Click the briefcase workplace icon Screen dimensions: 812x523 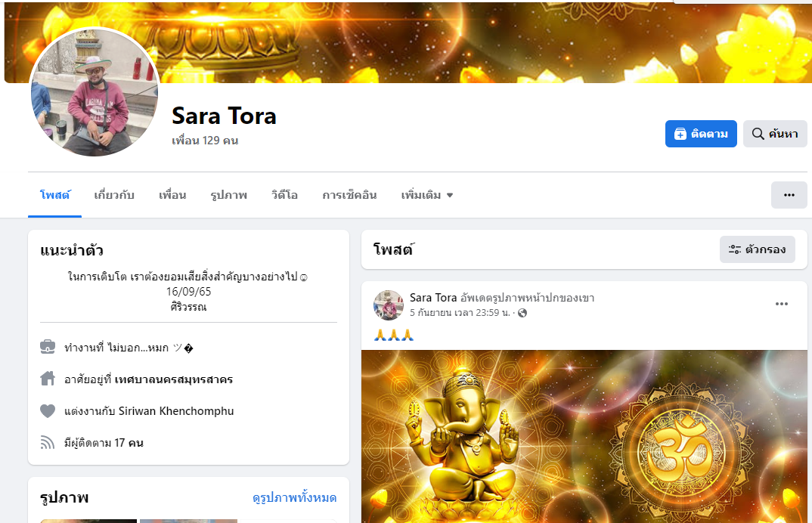coord(48,347)
